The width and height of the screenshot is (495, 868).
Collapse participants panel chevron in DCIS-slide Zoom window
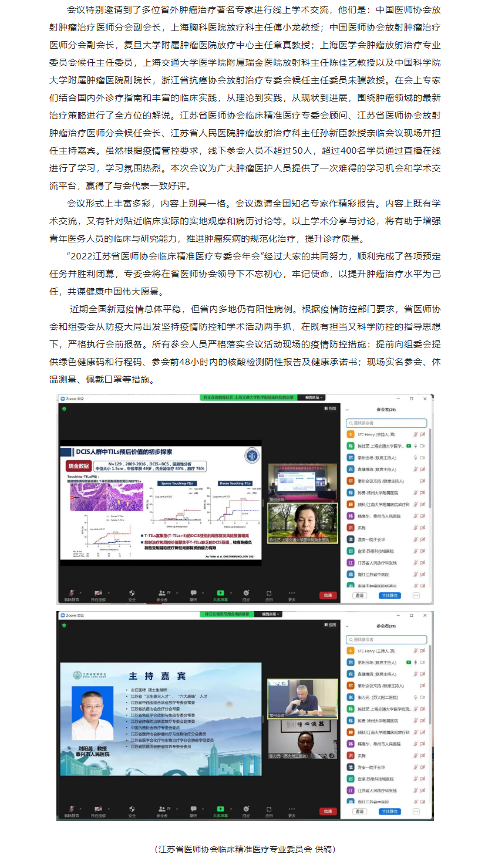coord(347,410)
